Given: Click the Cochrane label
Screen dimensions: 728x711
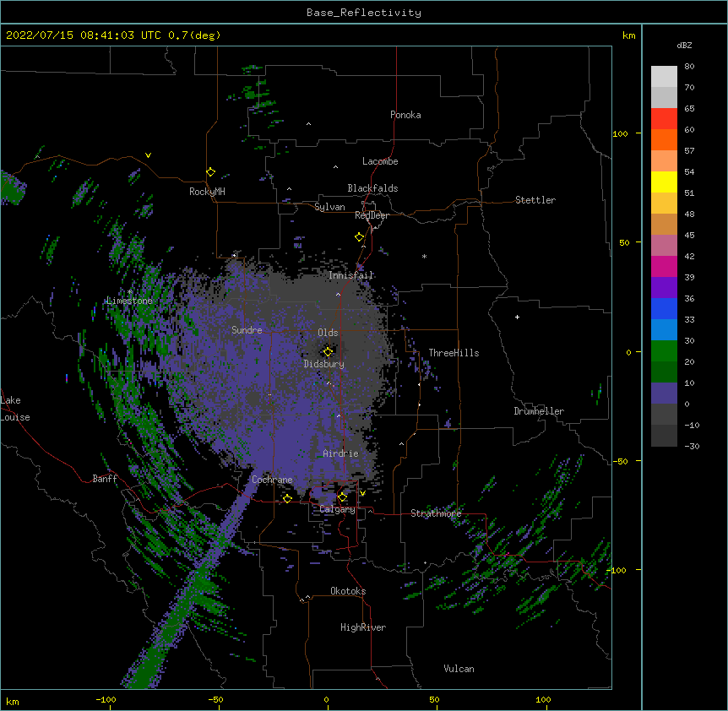Looking at the screenshot, I should tap(272, 480).
